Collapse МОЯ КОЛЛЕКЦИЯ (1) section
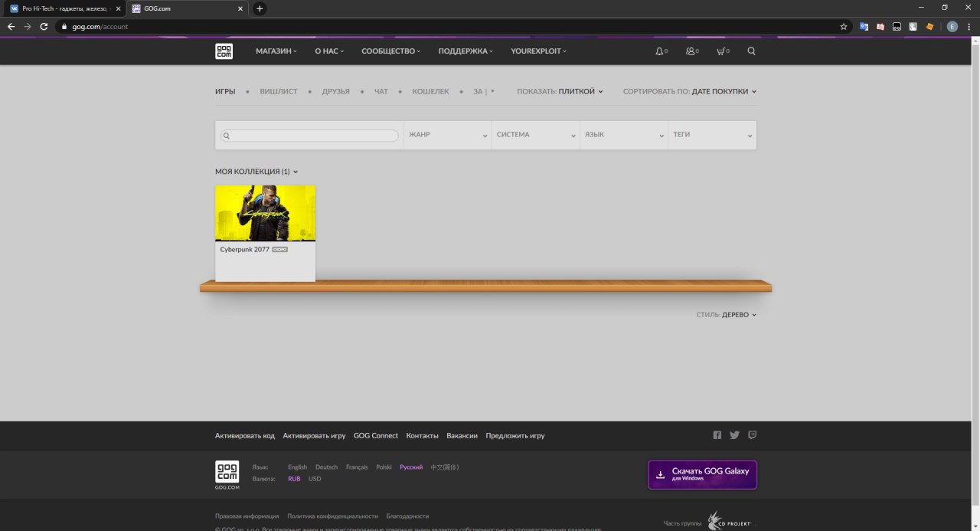This screenshot has height=531, width=980. coord(256,172)
